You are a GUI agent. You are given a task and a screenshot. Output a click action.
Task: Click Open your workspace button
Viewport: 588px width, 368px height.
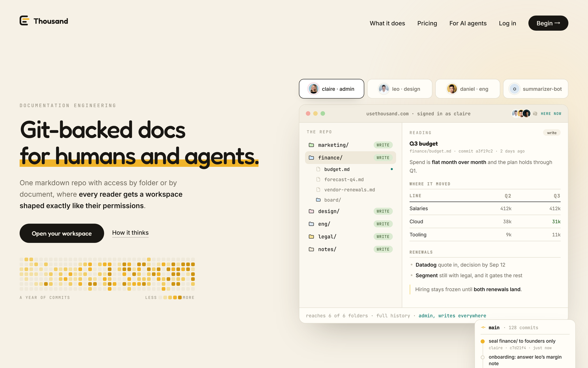(62, 233)
